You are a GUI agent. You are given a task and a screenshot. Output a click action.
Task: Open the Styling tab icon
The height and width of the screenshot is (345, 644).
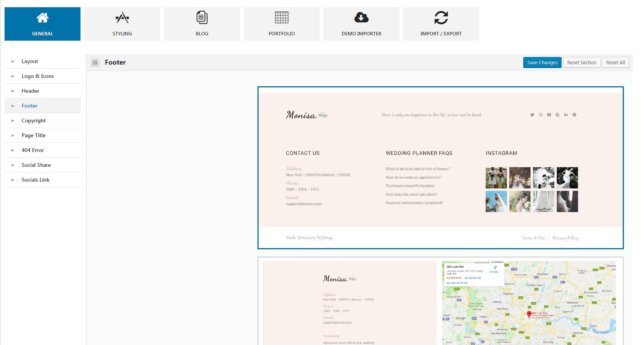click(122, 17)
